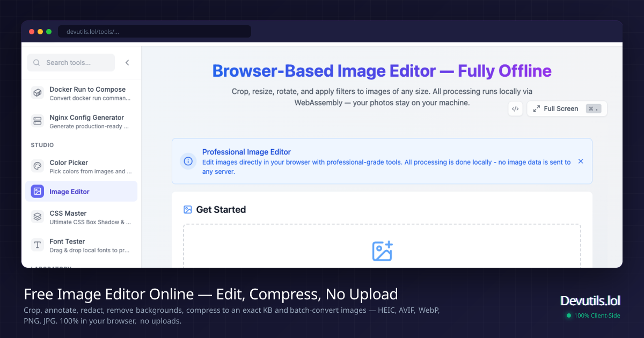Viewport: 644px width, 338px height.
Task: Click the expand arrows icon in Full Screen
Action: 536,108
